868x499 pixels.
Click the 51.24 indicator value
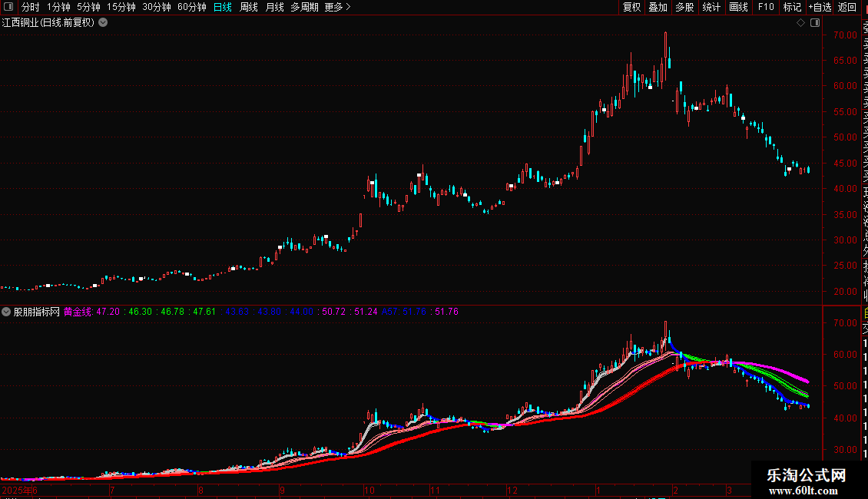(366, 312)
